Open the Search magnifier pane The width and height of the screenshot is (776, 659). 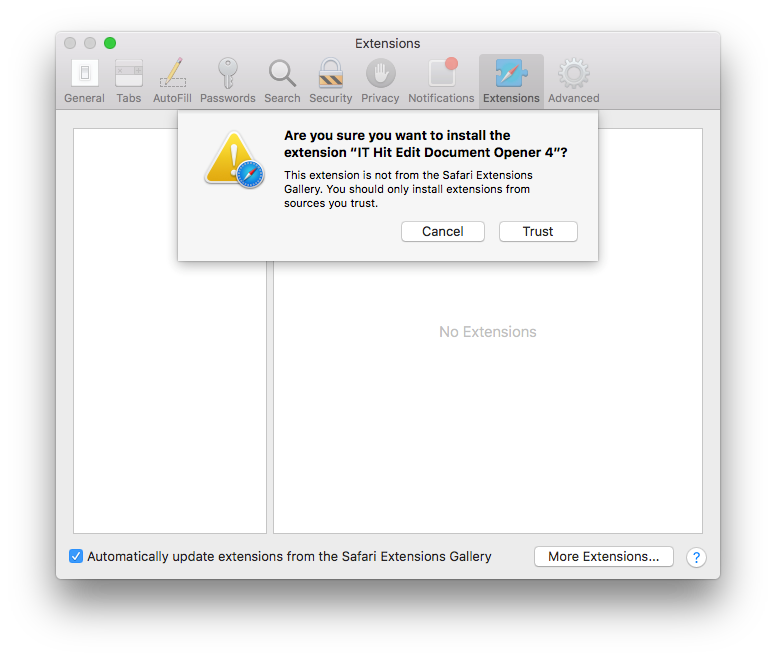tap(282, 81)
